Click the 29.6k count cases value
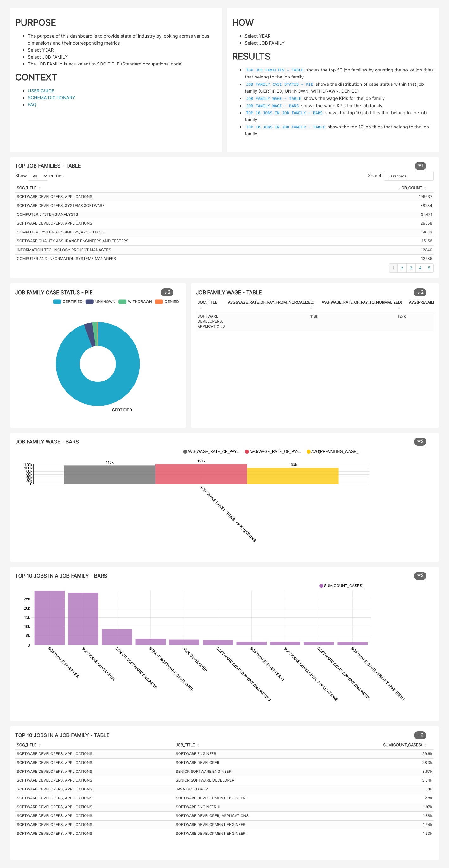 [x=427, y=754]
